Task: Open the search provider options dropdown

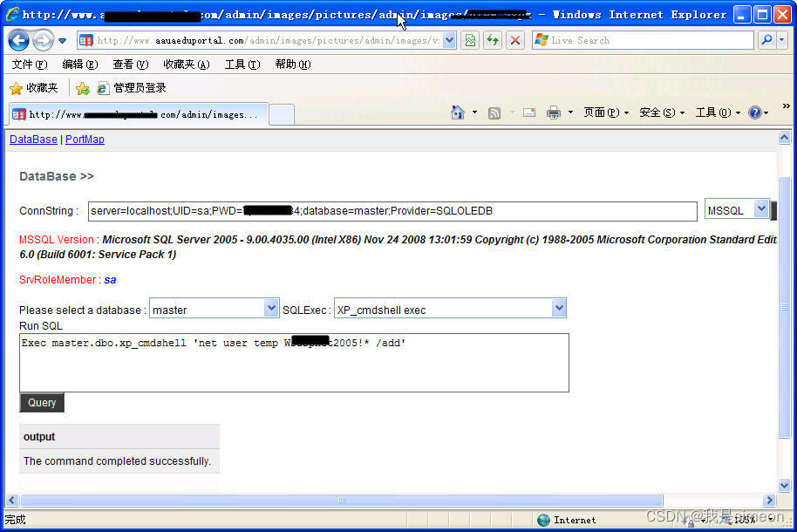Action: coord(782,40)
